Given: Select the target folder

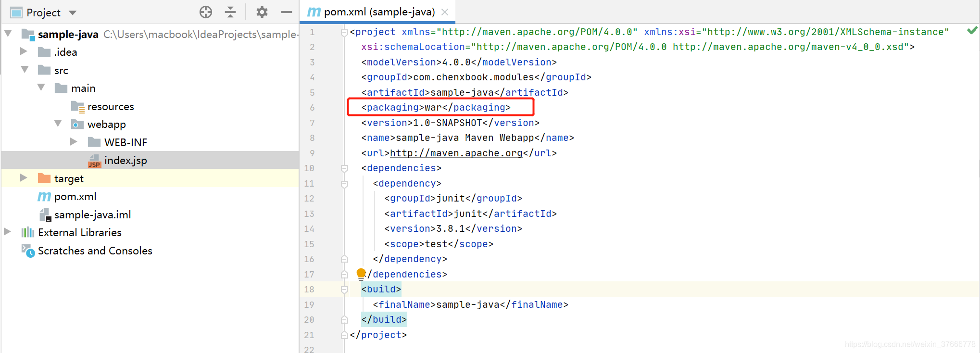Looking at the screenshot, I should coord(69,178).
